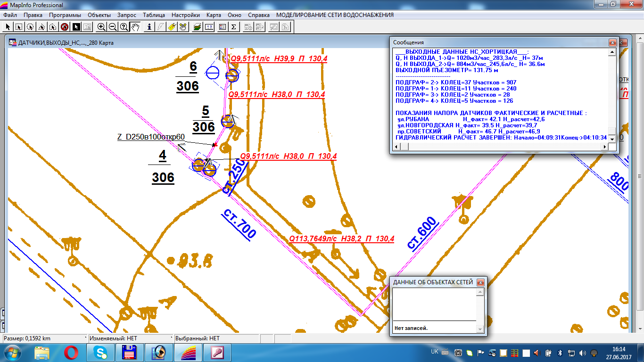
Task: Click the ВЫХОДНОЙ ПЬЕЗОМЕТР line in Сообщения
Action: click(447, 70)
